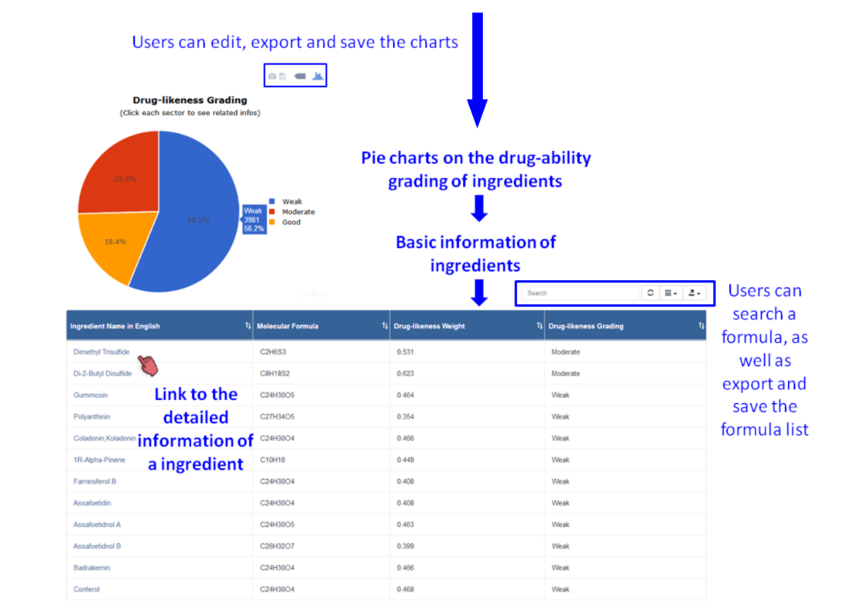The image size is (860, 616).
Task: Sort by Drug-likeness Grading arrows
Action: 701,327
